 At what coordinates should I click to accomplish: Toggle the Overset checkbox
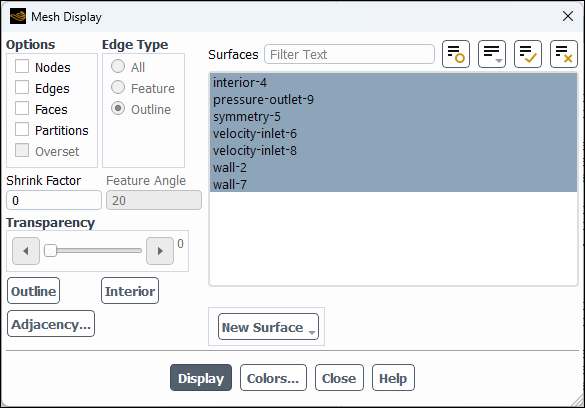click(x=22, y=151)
